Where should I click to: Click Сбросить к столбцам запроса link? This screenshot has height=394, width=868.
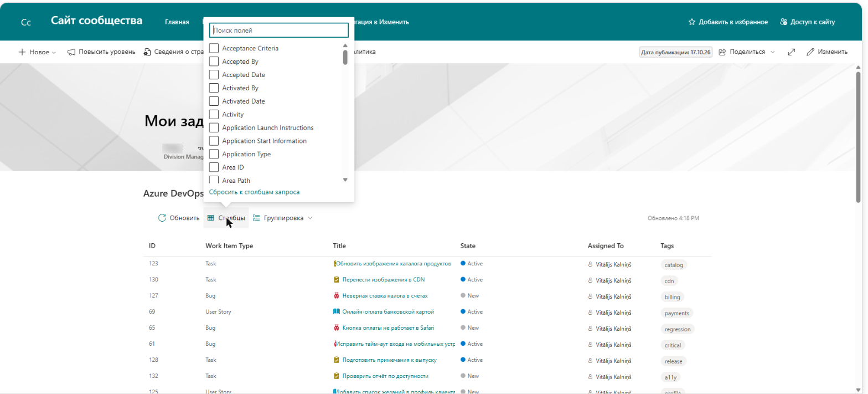click(255, 192)
